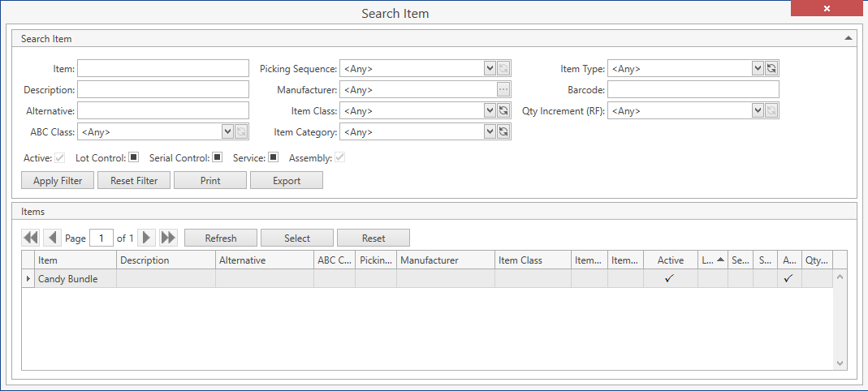
Task: Refresh the Item Category list
Action: 503,131
